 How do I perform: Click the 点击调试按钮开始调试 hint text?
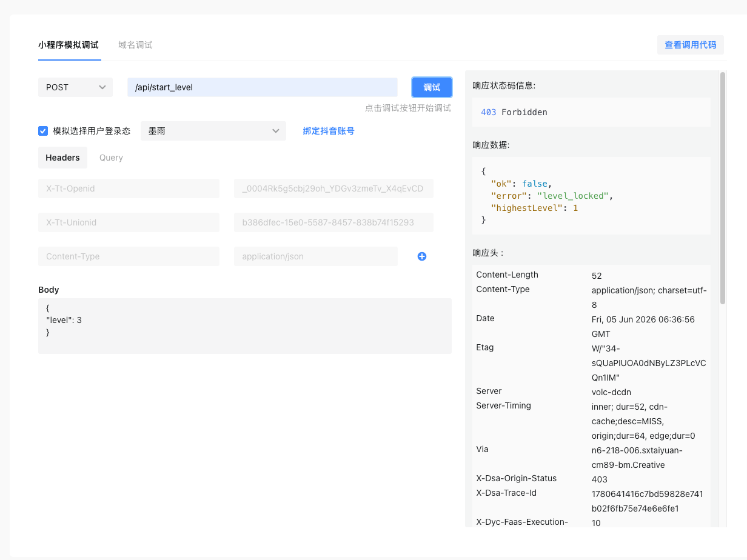408,108
